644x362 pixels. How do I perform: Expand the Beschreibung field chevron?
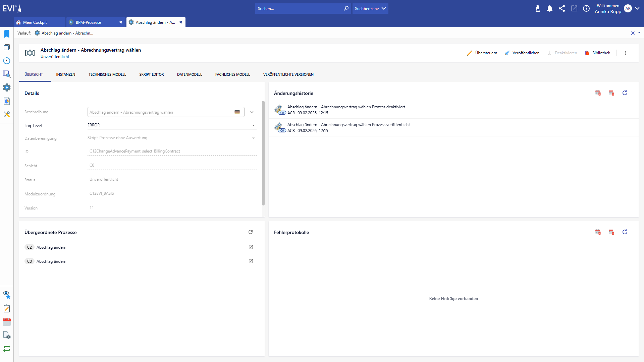(252, 112)
